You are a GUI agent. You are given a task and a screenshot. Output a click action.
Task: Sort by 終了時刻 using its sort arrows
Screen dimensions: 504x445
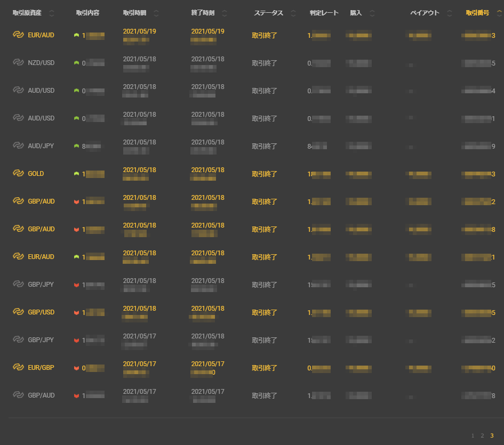225,13
